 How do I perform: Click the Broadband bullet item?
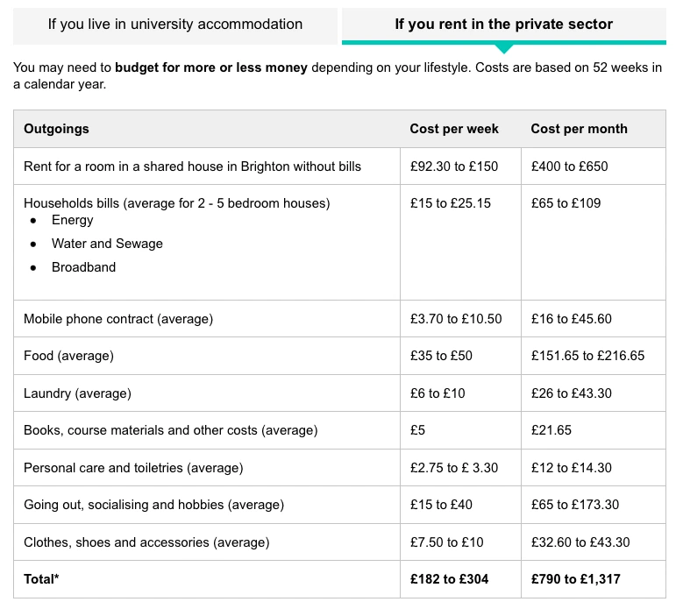83,267
